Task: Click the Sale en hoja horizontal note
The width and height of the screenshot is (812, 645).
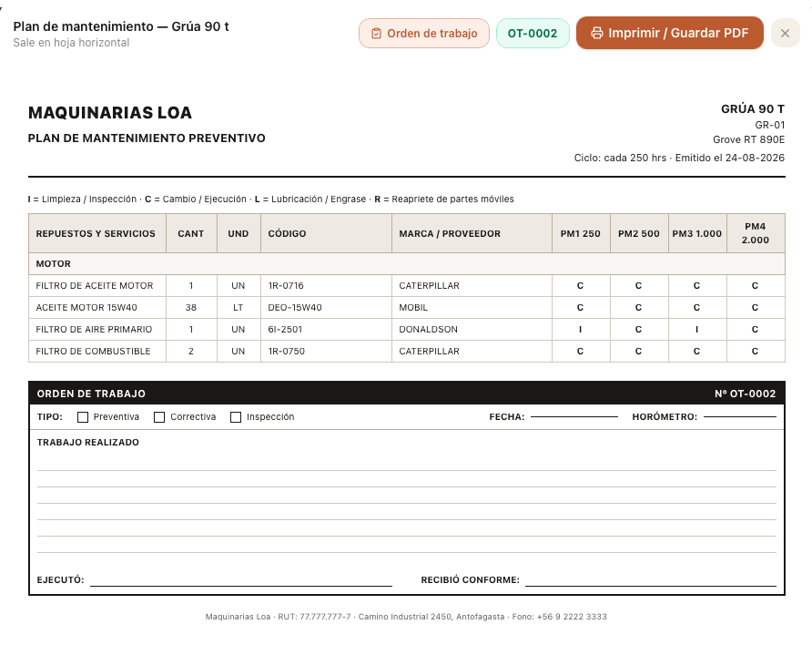Action: pos(72,43)
